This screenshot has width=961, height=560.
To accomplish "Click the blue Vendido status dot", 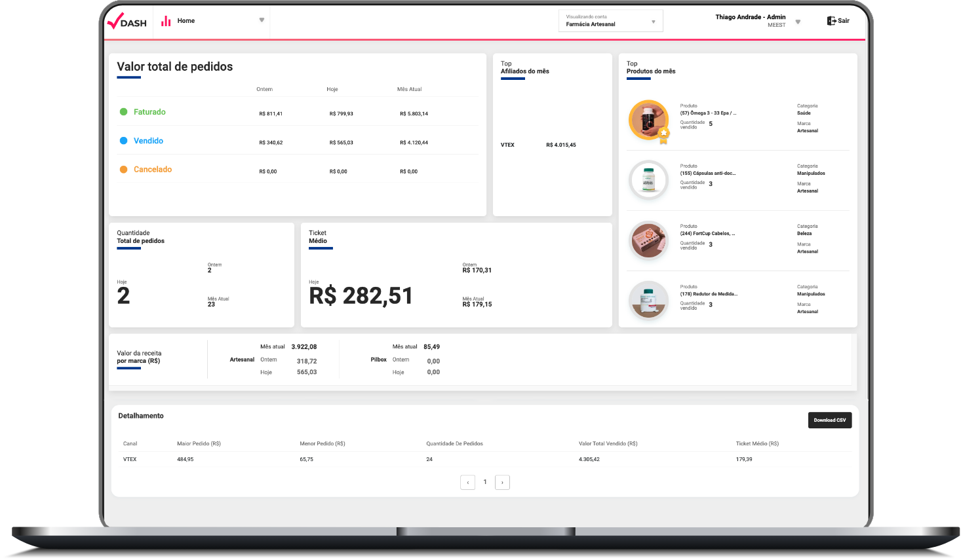I will [x=123, y=141].
